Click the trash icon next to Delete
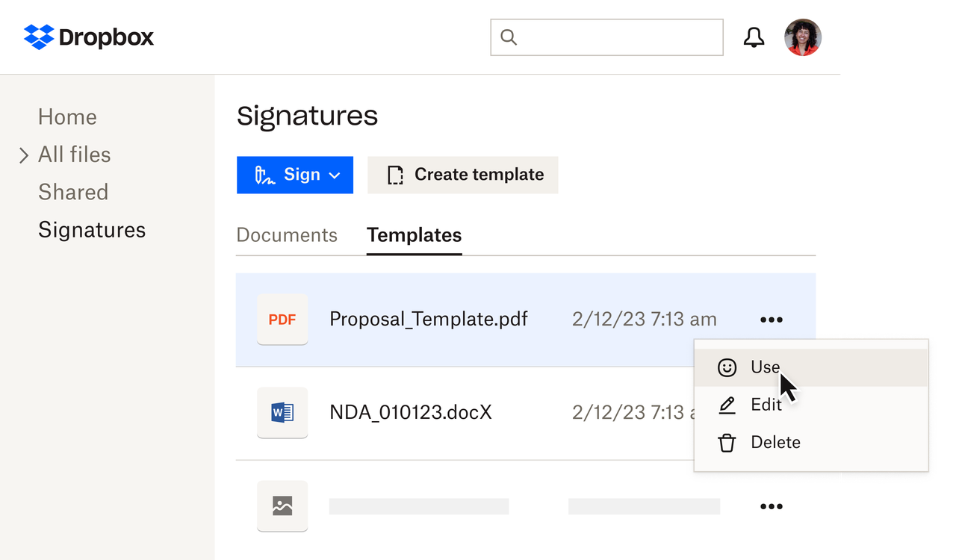Screen dimensions: 956x560 click(x=727, y=442)
